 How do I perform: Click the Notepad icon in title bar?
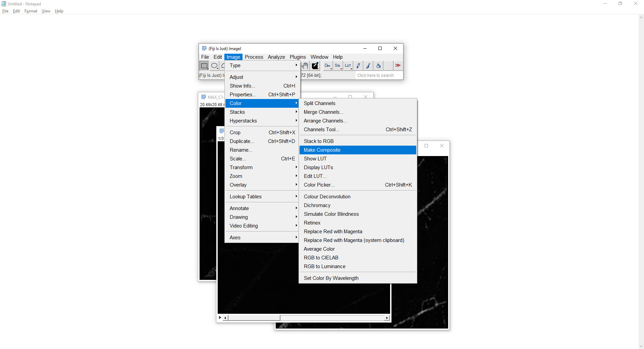point(4,4)
